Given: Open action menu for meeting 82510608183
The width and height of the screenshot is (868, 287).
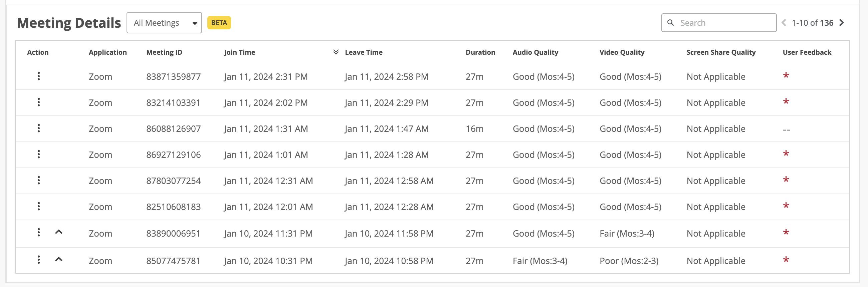Looking at the screenshot, I should click(39, 207).
